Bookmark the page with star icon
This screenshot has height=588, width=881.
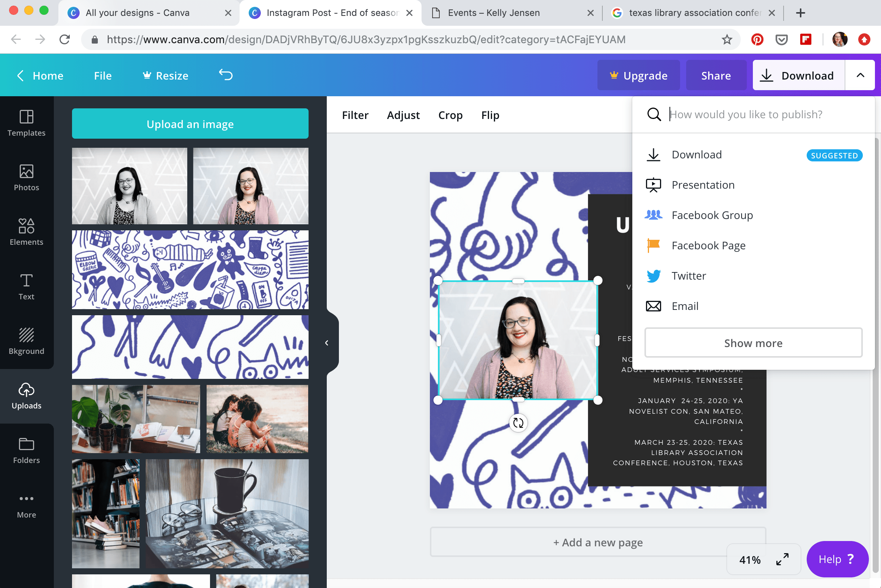[x=727, y=39]
